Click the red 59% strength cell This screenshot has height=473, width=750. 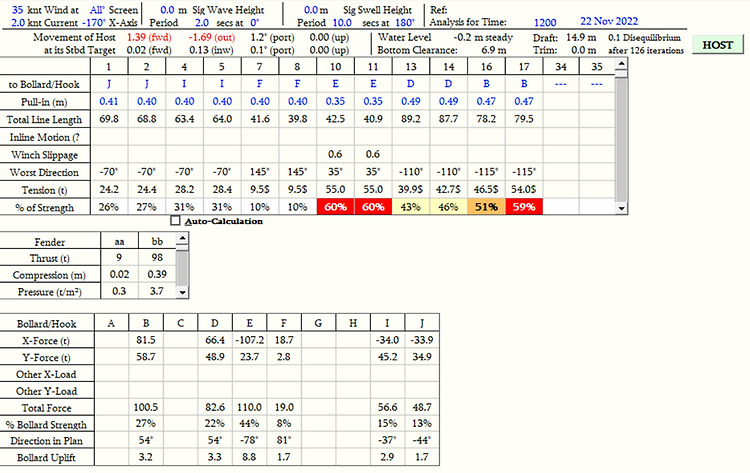pos(524,207)
